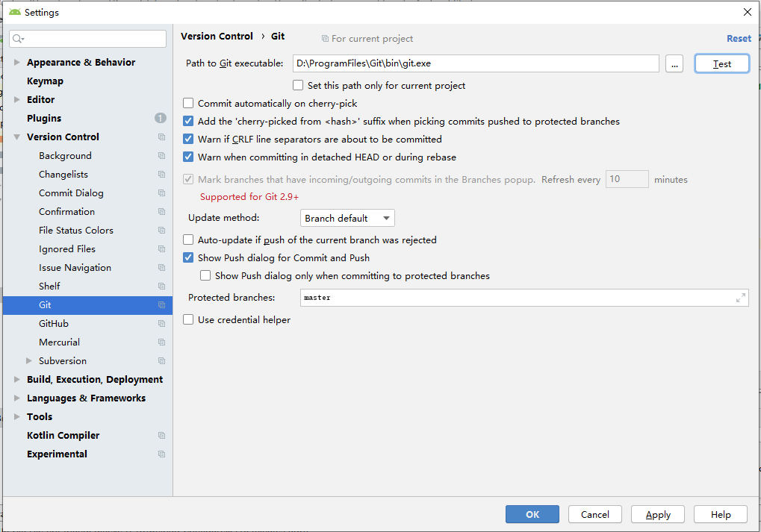This screenshot has height=532, width=761.
Task: Expand the Appearance & Behavior section
Action: click(x=17, y=63)
